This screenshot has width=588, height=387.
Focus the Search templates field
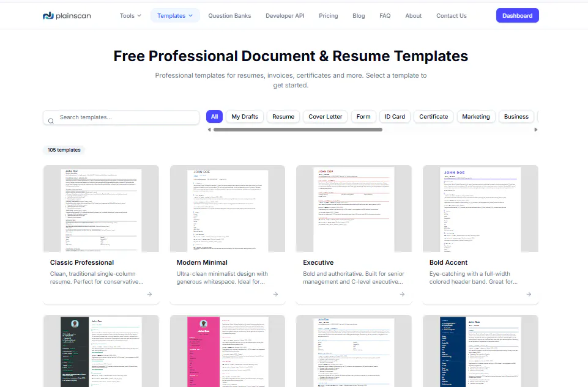[x=121, y=117]
